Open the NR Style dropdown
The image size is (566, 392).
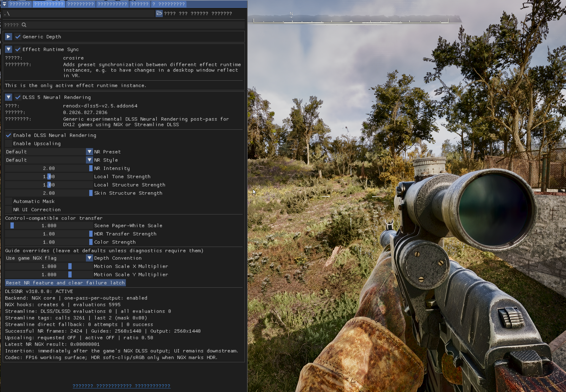49,160
